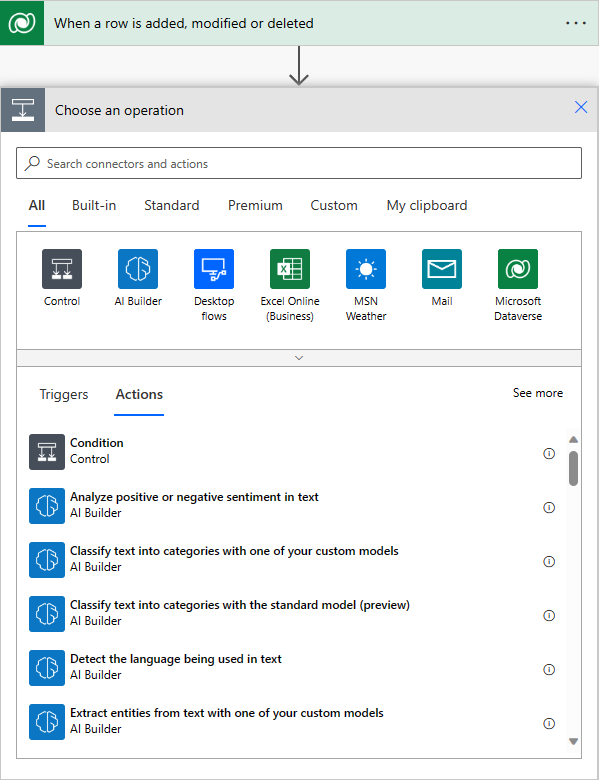Expand the connectors list with chevron
This screenshot has height=780, width=599.
(x=299, y=358)
